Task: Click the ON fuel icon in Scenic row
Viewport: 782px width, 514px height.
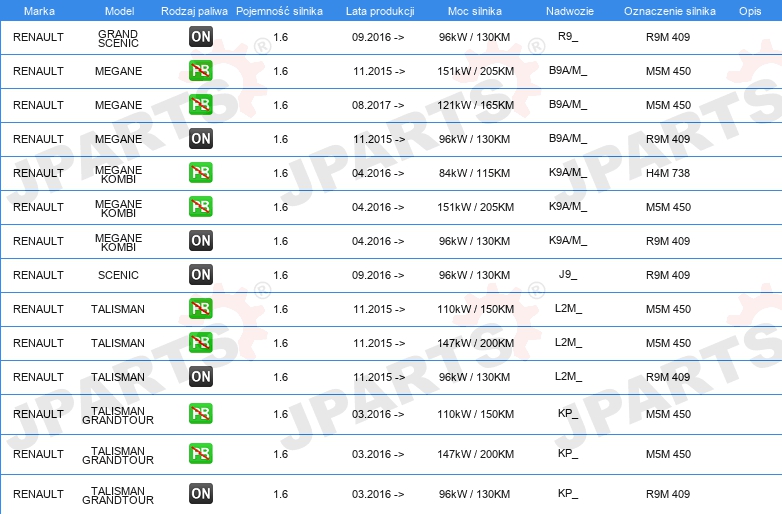Action: (200, 274)
